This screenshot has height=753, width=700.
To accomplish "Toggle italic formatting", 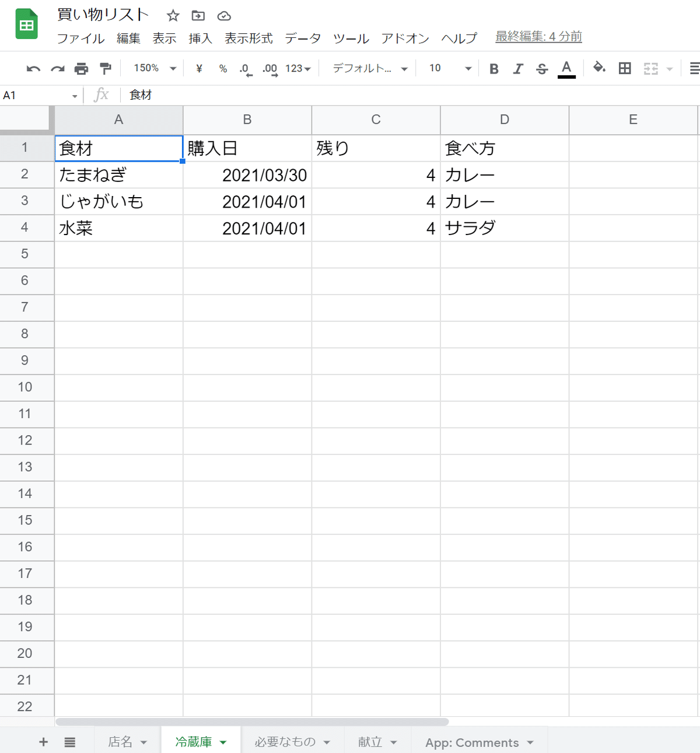I will click(x=518, y=69).
